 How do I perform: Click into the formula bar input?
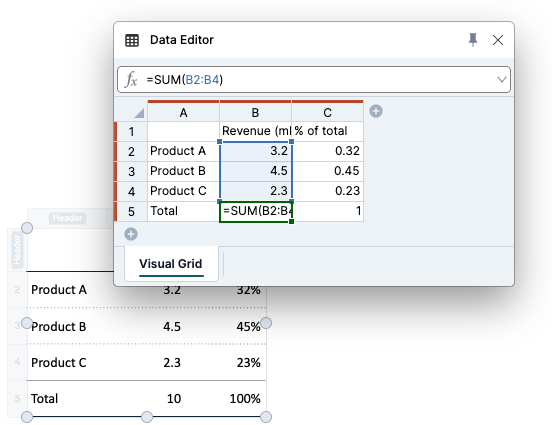click(314, 80)
